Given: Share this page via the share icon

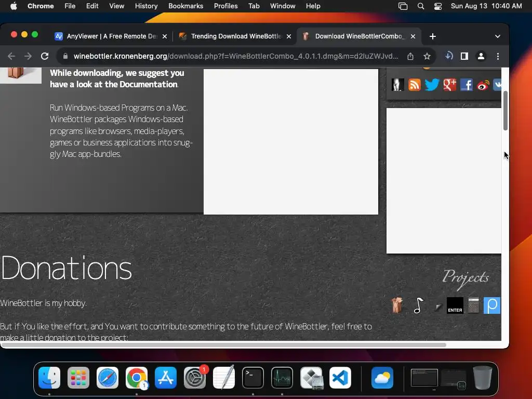Looking at the screenshot, I should click(410, 56).
